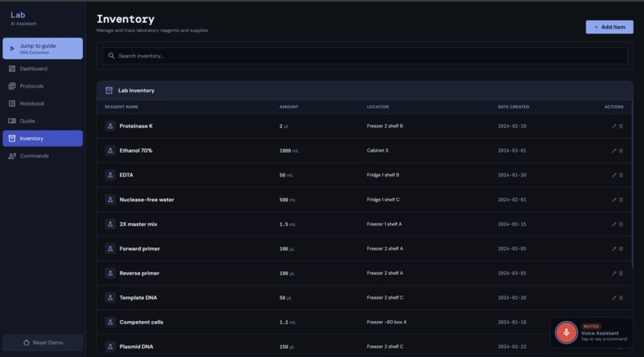
Task: Click the Search inventory field
Action: (364, 56)
